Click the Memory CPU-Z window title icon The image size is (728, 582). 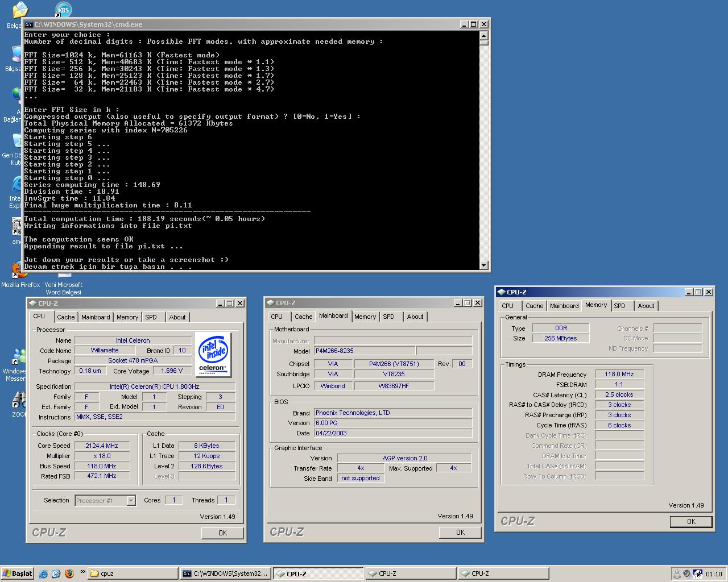[x=501, y=292]
